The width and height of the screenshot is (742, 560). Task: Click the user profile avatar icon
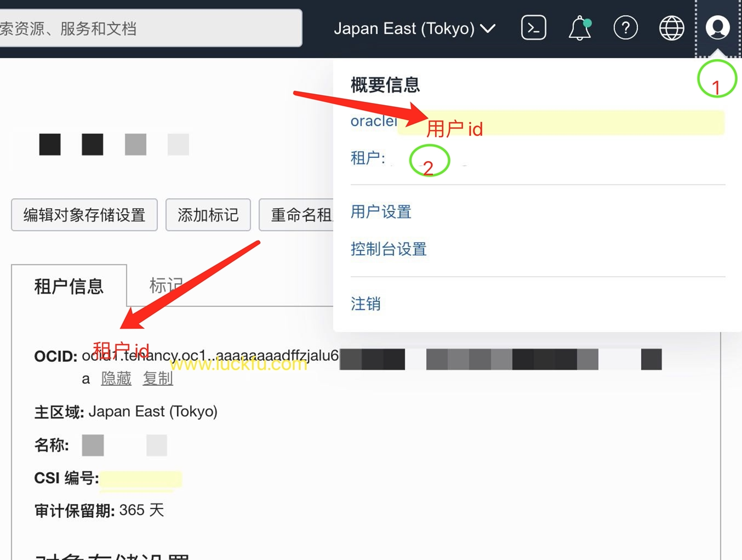coord(717,27)
